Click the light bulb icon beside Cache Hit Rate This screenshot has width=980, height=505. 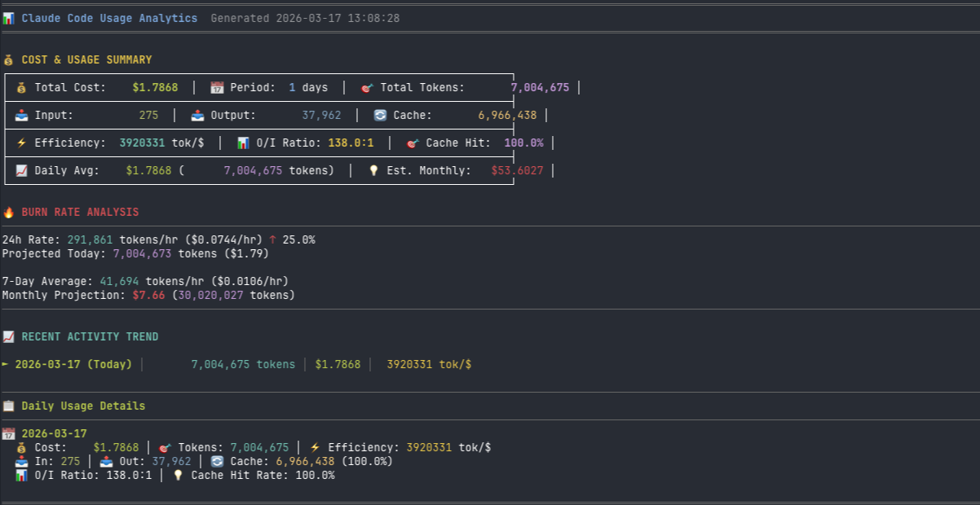[x=178, y=476]
